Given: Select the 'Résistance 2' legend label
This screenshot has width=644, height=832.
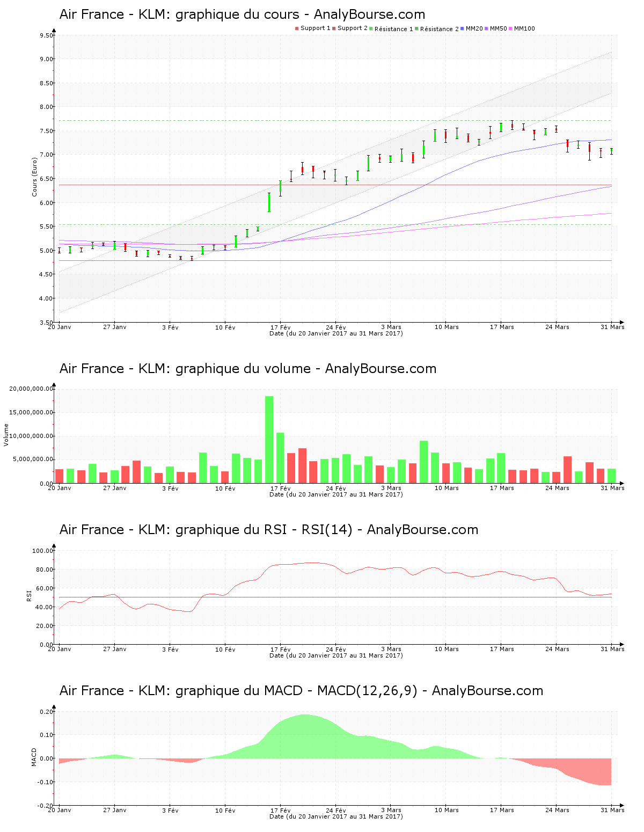Looking at the screenshot, I should pos(440,29).
